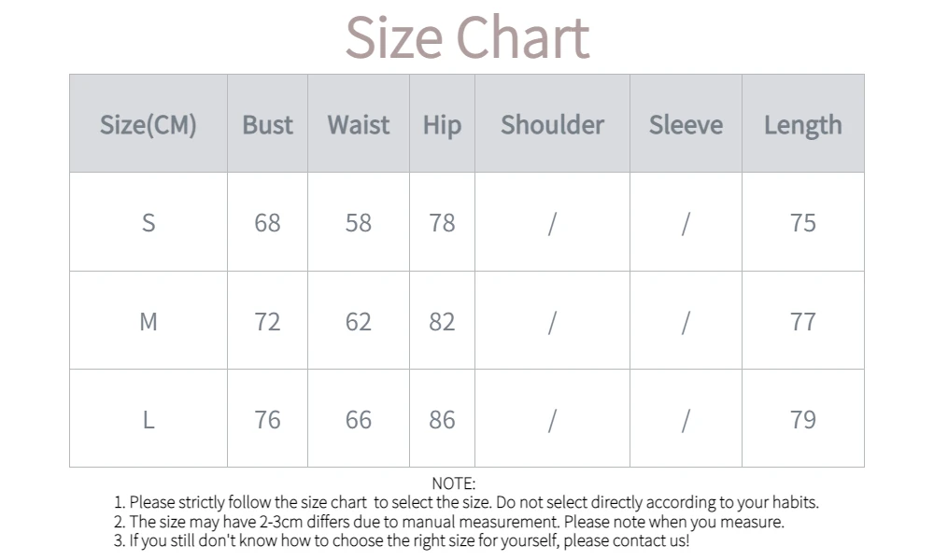Image resolution: width=934 pixels, height=560 pixels.
Task: Click the NOTE: heading
Action: [454, 483]
